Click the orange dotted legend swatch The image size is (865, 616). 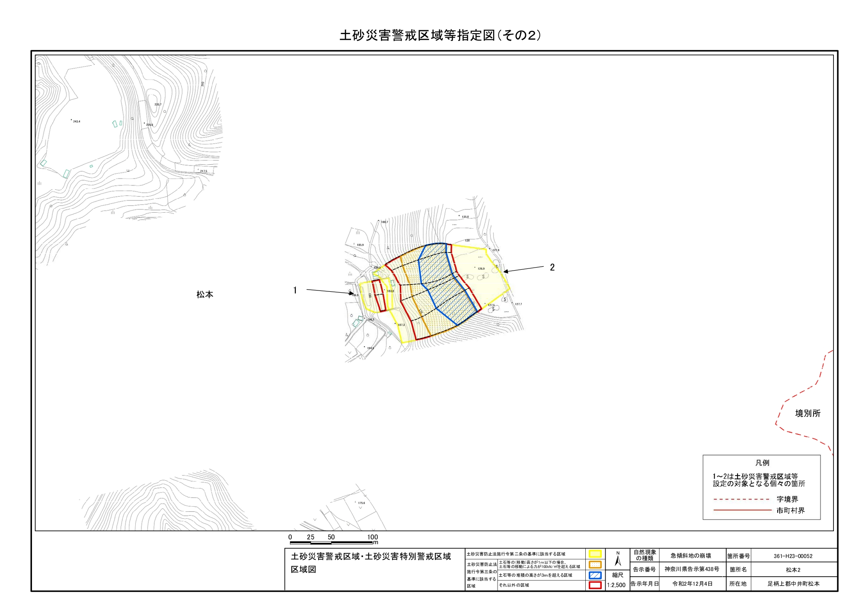(x=595, y=564)
